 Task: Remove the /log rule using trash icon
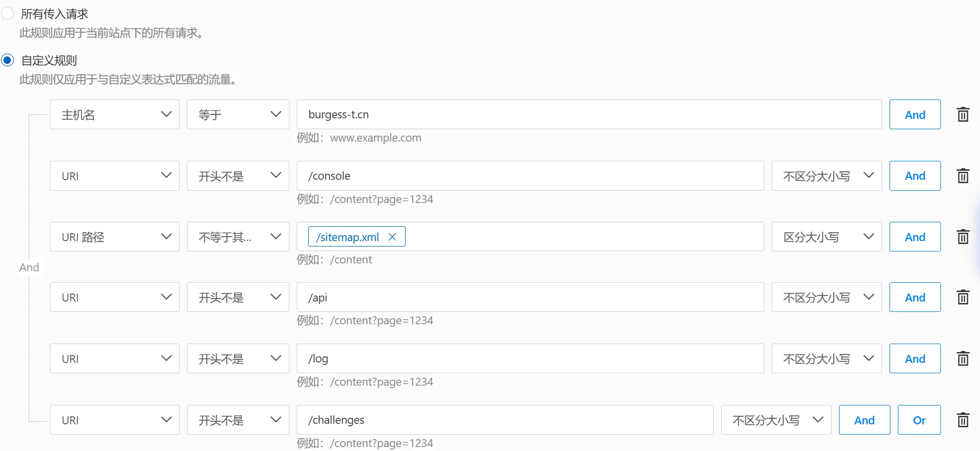[x=963, y=358]
